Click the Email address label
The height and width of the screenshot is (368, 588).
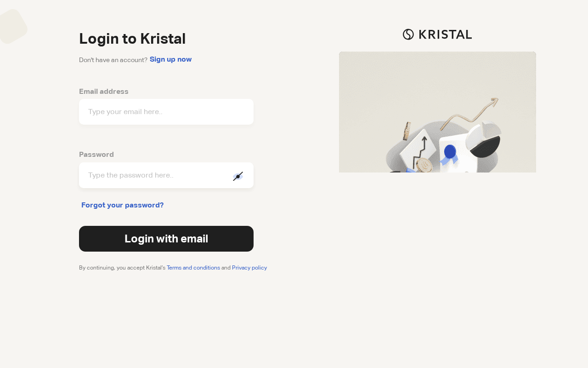pyautogui.click(x=104, y=92)
